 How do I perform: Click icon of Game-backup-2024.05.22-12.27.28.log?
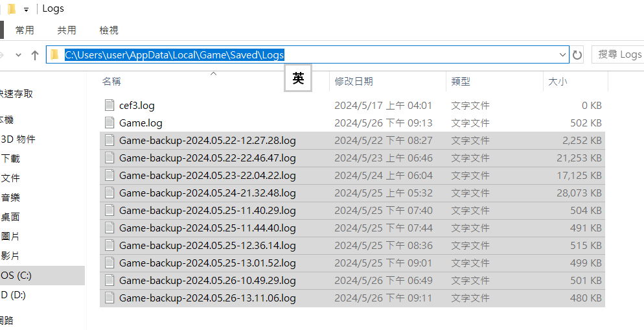[x=109, y=140]
